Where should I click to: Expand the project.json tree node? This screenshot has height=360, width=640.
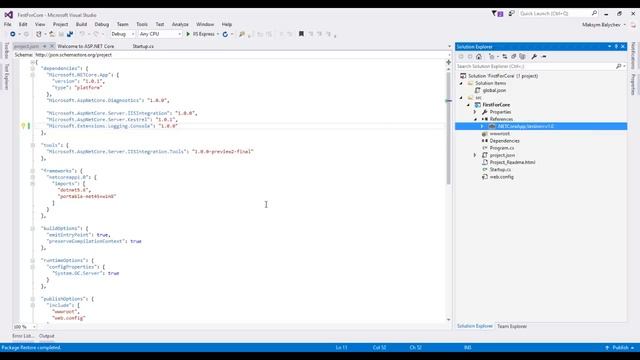coord(475,155)
